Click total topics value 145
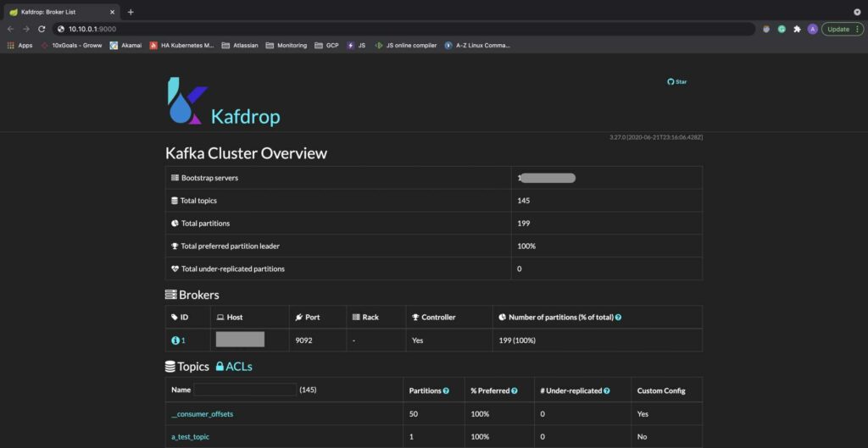Image resolution: width=868 pixels, height=448 pixels. (524, 201)
